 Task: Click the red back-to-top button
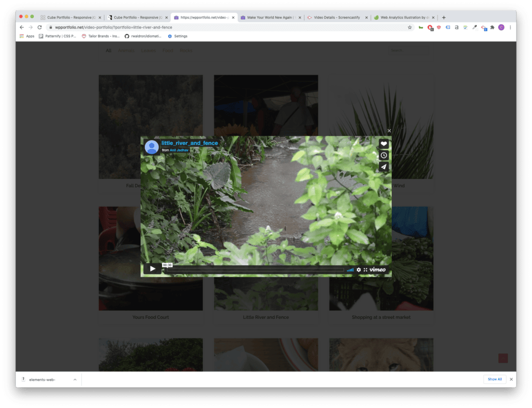point(503,358)
